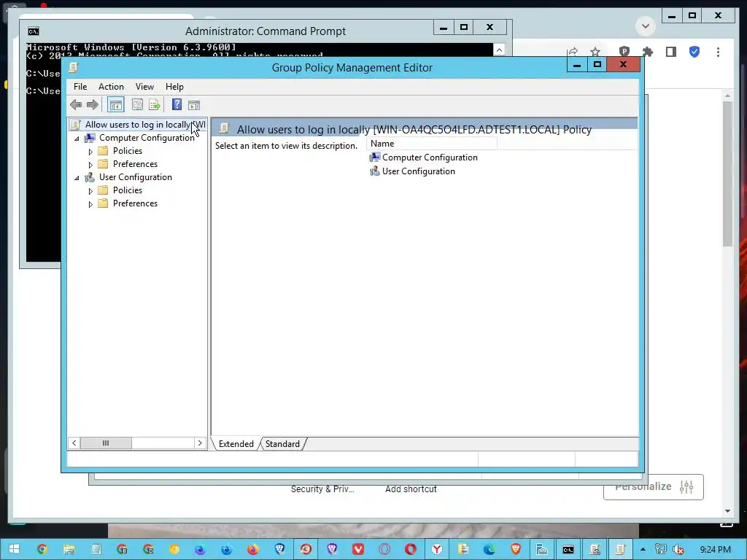
Task: Click the share icon in the browser toolbar
Action: [x=573, y=52]
